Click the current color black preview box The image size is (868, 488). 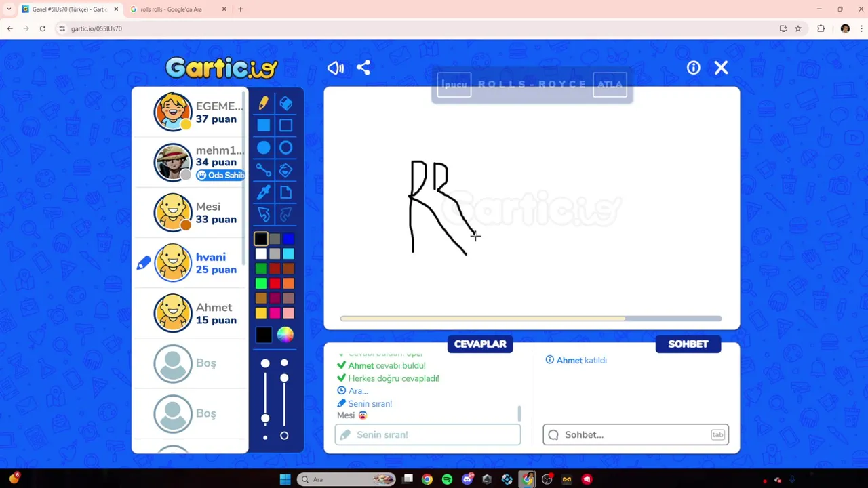tap(264, 335)
